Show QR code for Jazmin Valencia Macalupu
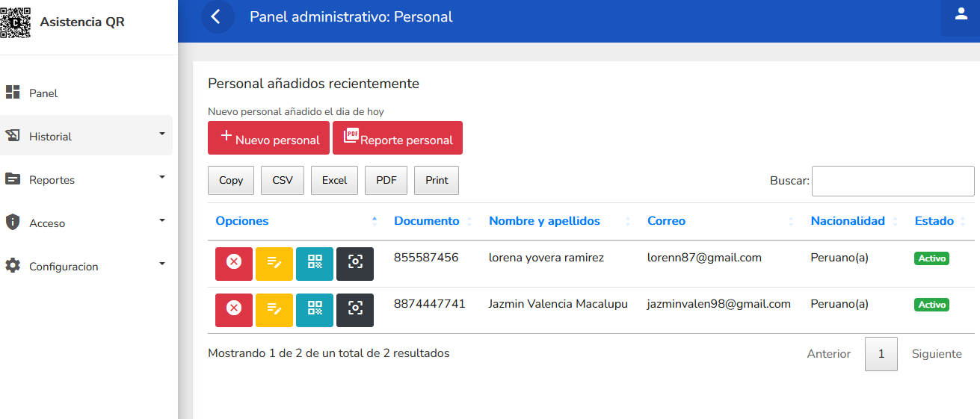This screenshot has height=419, width=980. point(315,310)
